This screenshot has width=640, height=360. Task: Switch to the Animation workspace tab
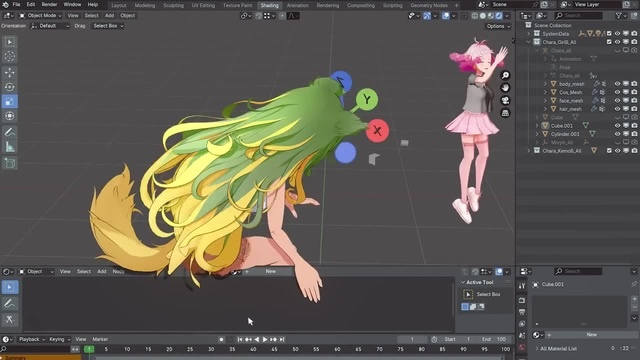click(x=298, y=5)
